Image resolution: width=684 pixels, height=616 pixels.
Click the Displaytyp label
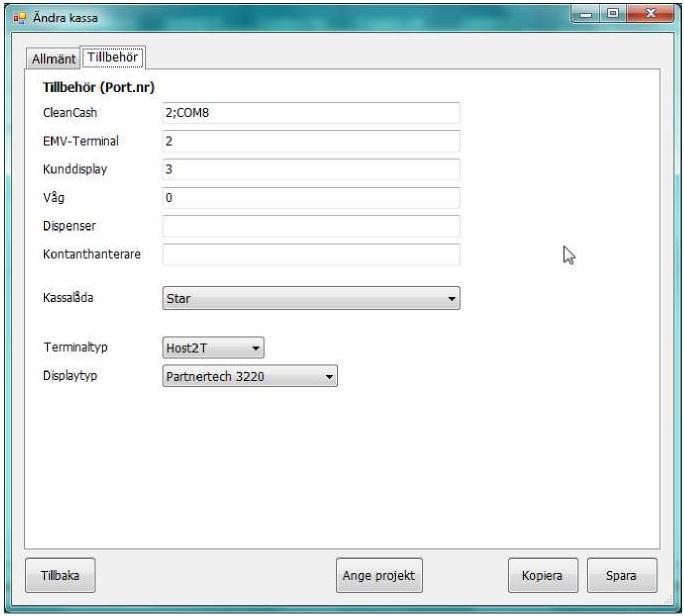70,376
